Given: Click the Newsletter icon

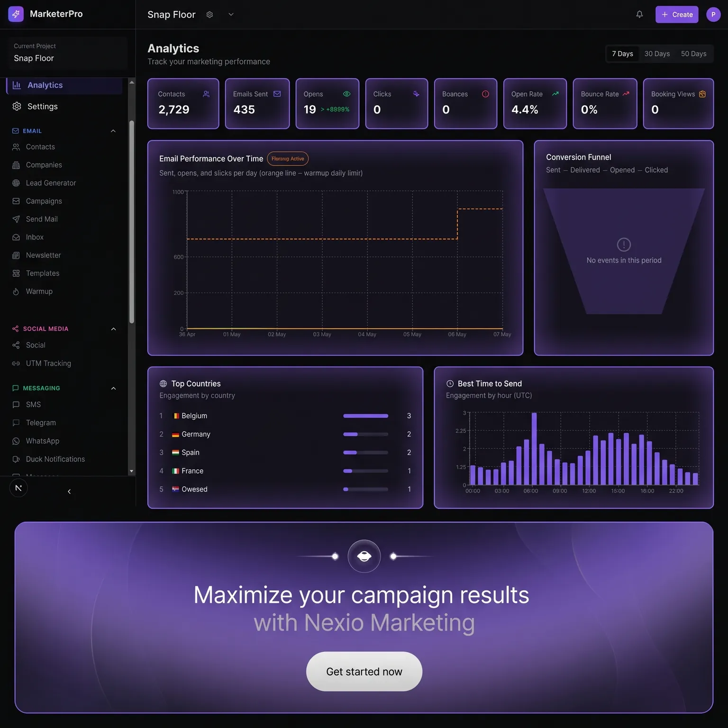Looking at the screenshot, I should click(16, 255).
